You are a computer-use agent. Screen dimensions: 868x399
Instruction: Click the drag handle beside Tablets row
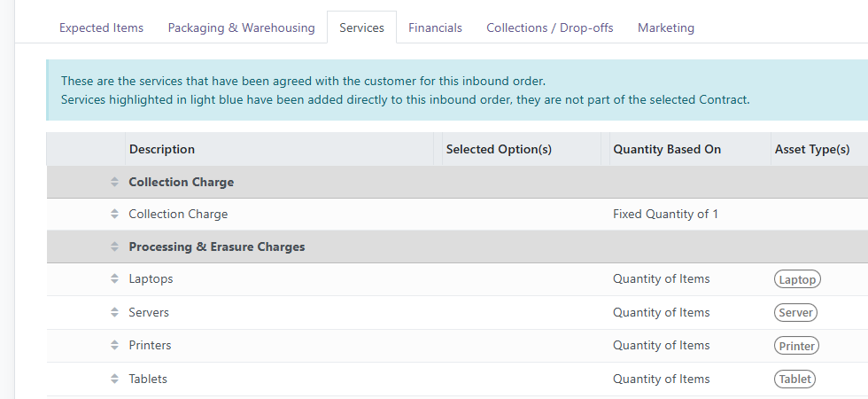pyautogui.click(x=114, y=379)
